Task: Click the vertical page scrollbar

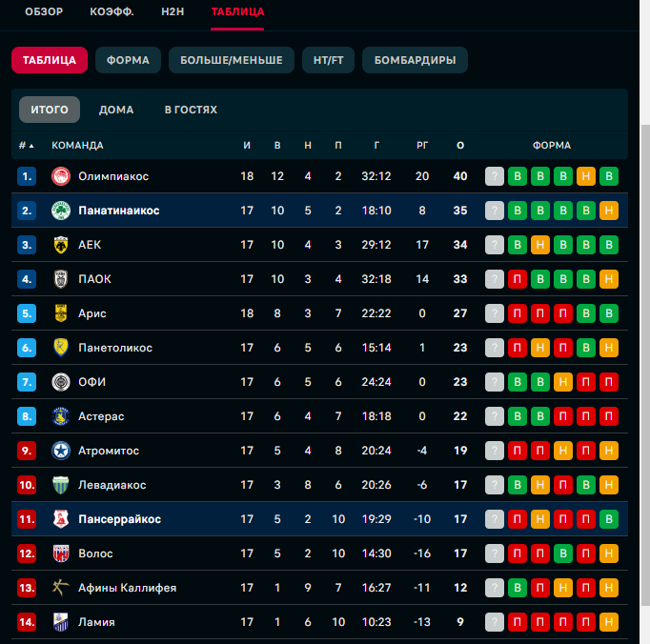Action: click(645, 322)
